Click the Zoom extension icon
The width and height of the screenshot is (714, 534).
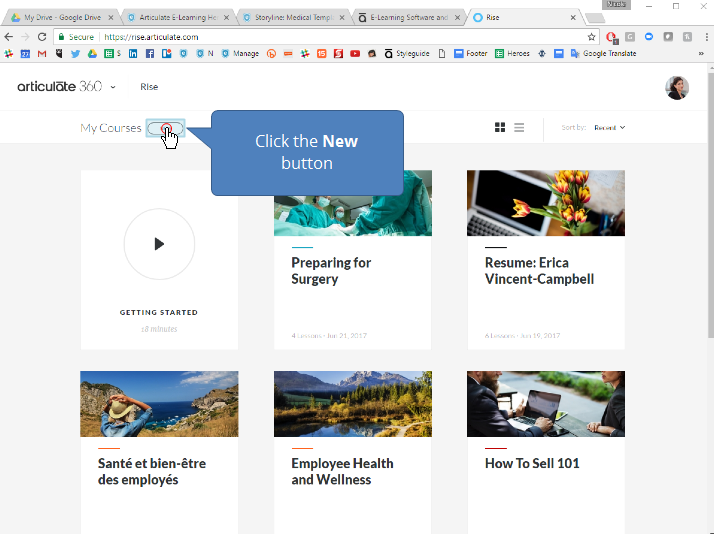[649, 37]
